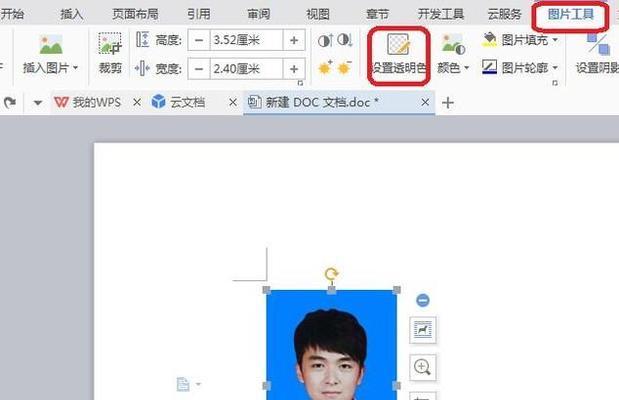Click the blue minus collapse button
Screen dimensions: 619x400
point(423,300)
